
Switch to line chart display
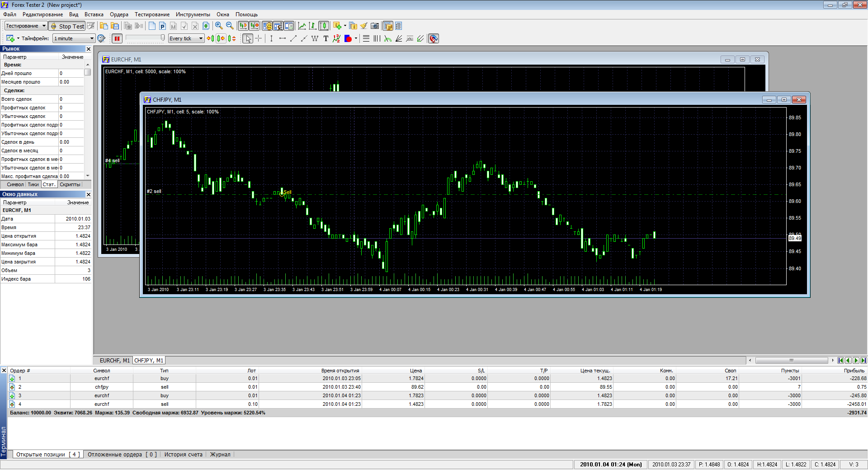coord(302,26)
